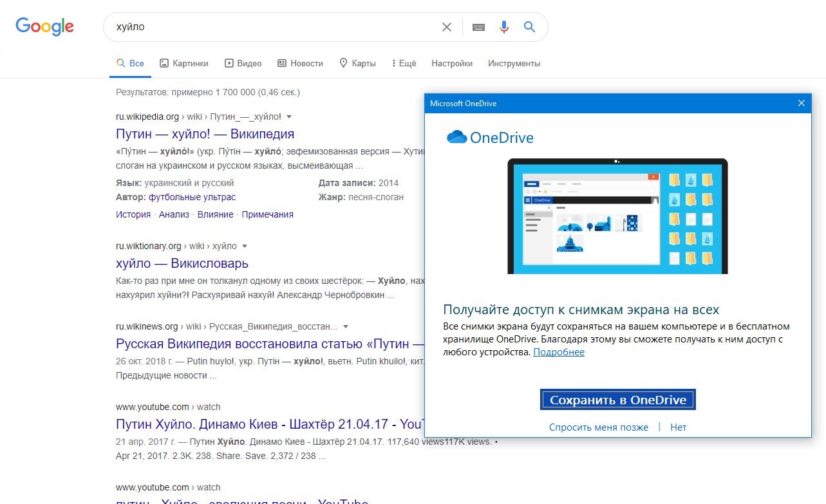Clear the search query with X icon
Screen dimensions: 826x504
pyautogui.click(x=447, y=27)
